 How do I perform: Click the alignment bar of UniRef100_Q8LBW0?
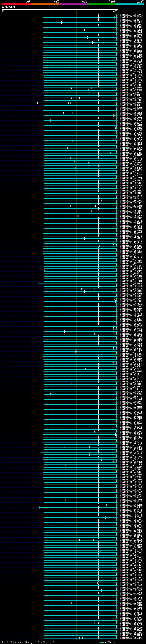pos(80,25)
